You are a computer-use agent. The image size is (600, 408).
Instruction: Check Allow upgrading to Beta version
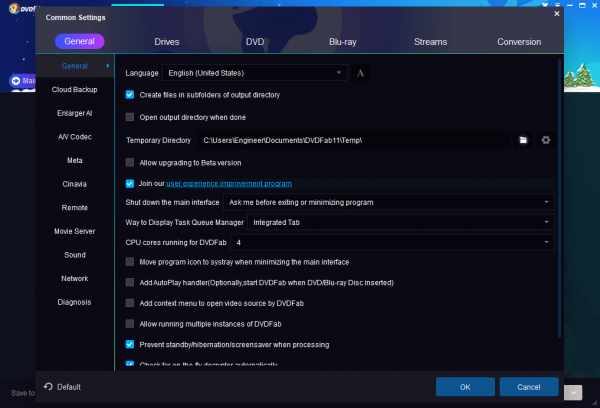point(130,162)
